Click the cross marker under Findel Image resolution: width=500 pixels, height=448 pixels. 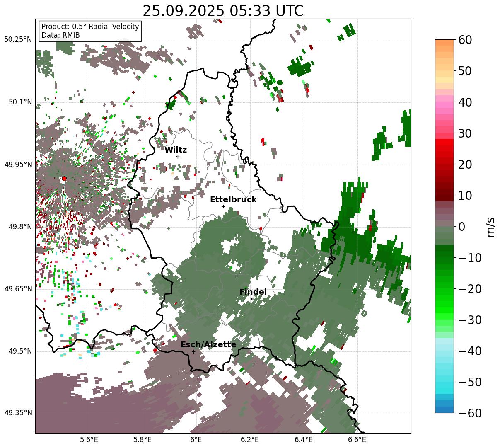253,299
